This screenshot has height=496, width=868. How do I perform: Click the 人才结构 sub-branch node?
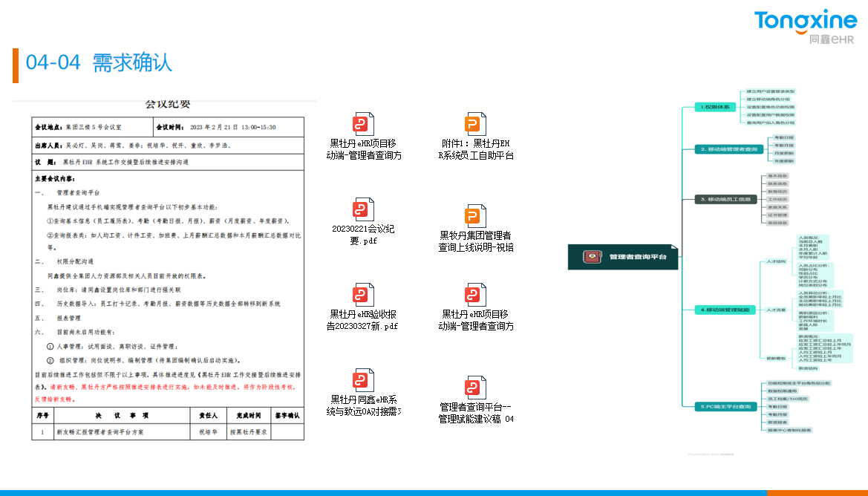pyautogui.click(x=776, y=262)
